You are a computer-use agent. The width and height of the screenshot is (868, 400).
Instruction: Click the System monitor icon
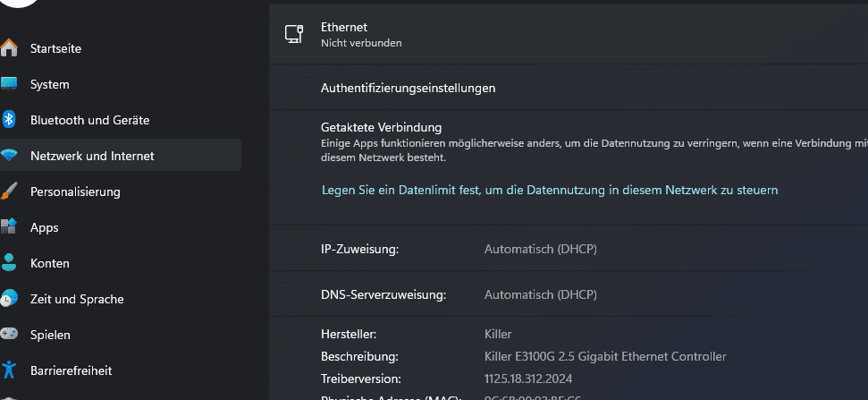(9, 84)
